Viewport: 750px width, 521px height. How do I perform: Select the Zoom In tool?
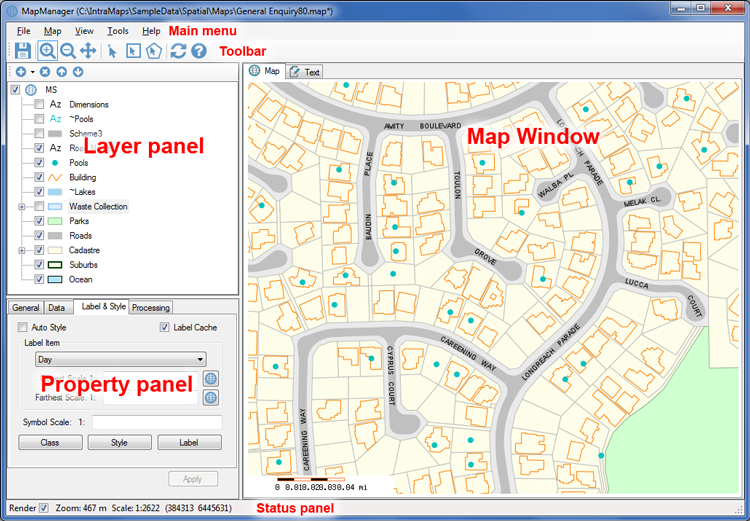[47, 51]
